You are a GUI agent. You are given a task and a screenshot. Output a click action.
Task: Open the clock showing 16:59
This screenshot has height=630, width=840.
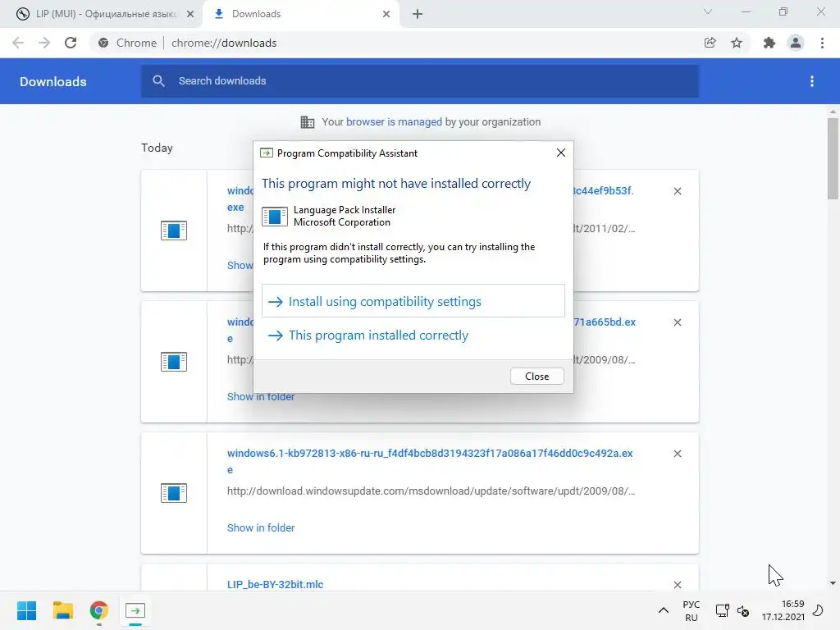coord(783,610)
